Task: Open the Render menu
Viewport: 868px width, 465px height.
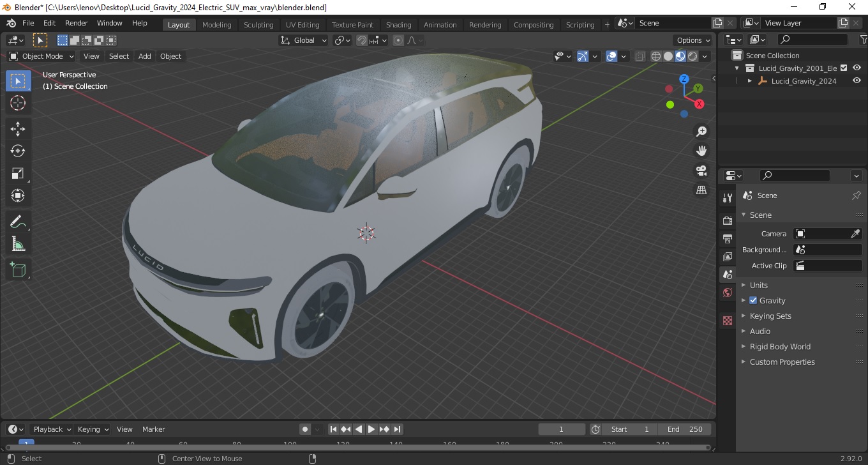Action: [x=76, y=23]
